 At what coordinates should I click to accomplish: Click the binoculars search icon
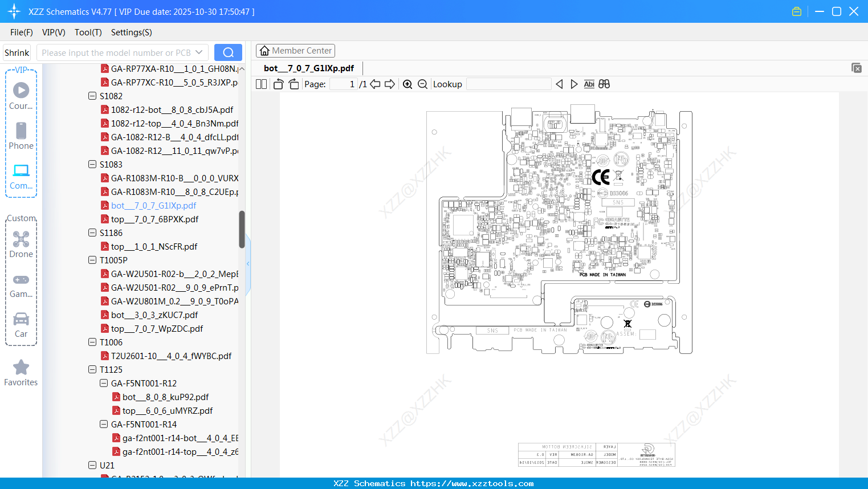(604, 84)
